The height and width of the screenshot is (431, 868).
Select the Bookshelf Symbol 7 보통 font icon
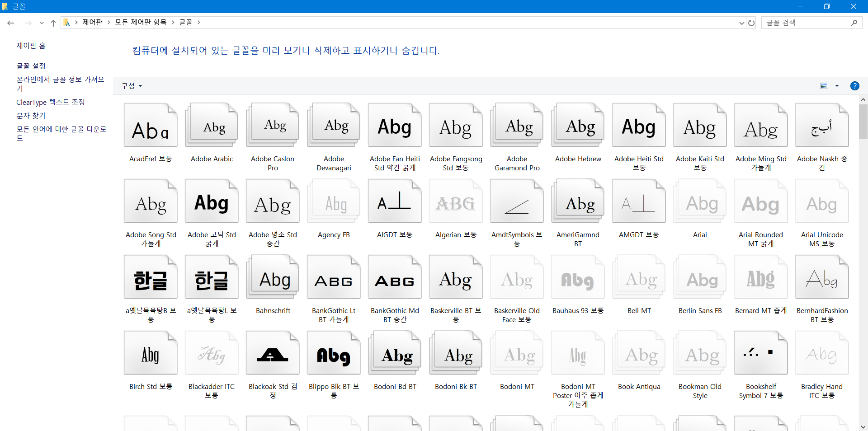coord(761,353)
